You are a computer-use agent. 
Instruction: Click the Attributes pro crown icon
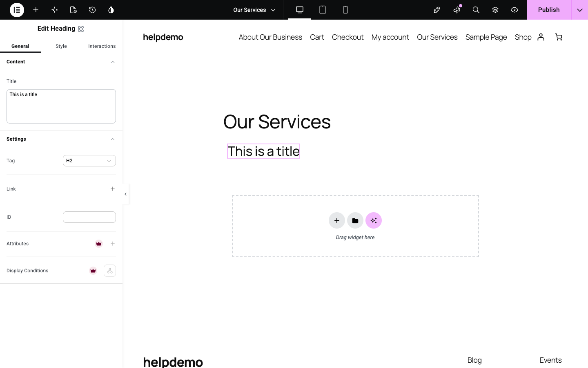tap(99, 244)
